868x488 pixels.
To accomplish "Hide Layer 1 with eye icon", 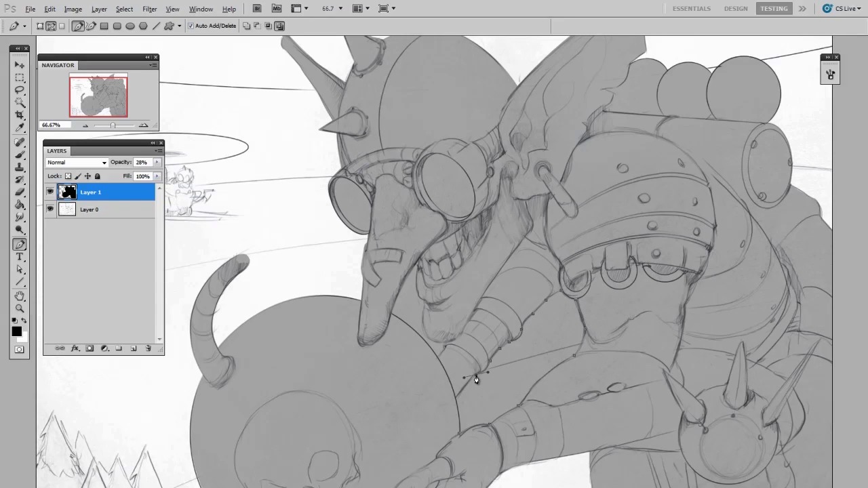I will [x=50, y=192].
